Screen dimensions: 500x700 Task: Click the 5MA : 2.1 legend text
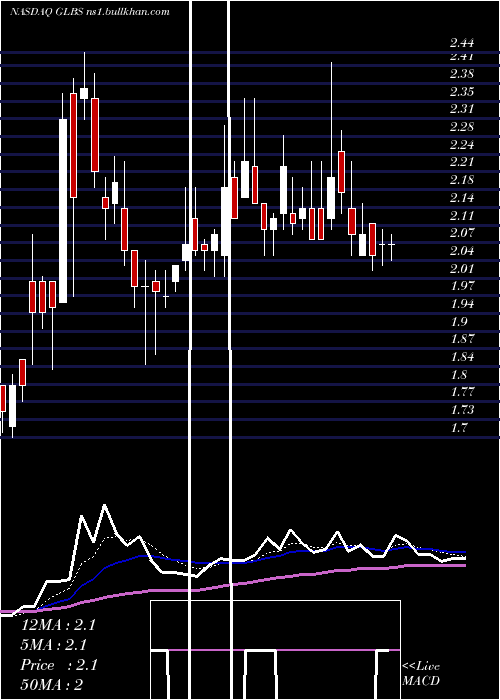(x=53, y=645)
